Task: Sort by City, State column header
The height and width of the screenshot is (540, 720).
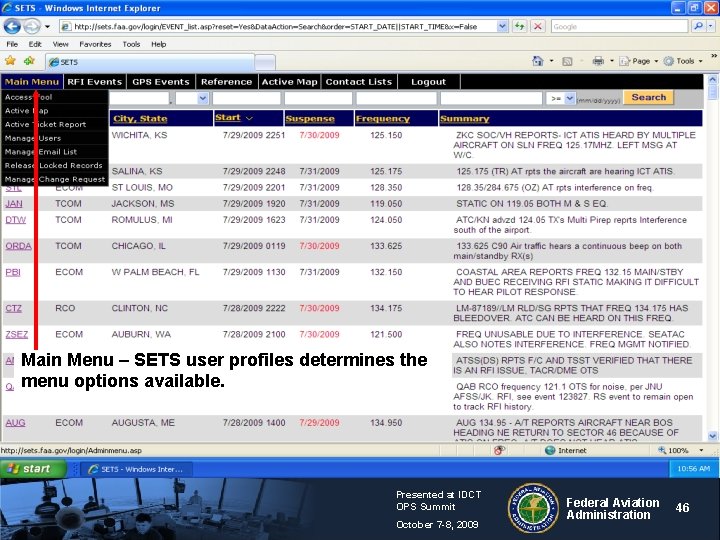Action: coord(140,118)
